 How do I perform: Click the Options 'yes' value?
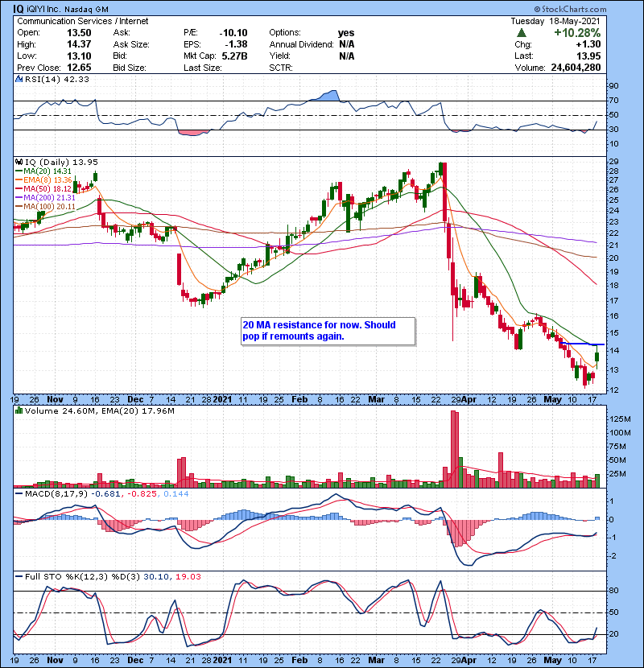click(x=346, y=33)
